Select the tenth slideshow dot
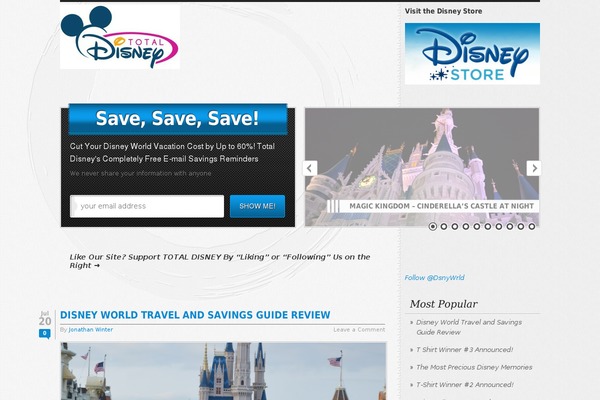This screenshot has height=400, width=600. pyautogui.click(x=532, y=227)
